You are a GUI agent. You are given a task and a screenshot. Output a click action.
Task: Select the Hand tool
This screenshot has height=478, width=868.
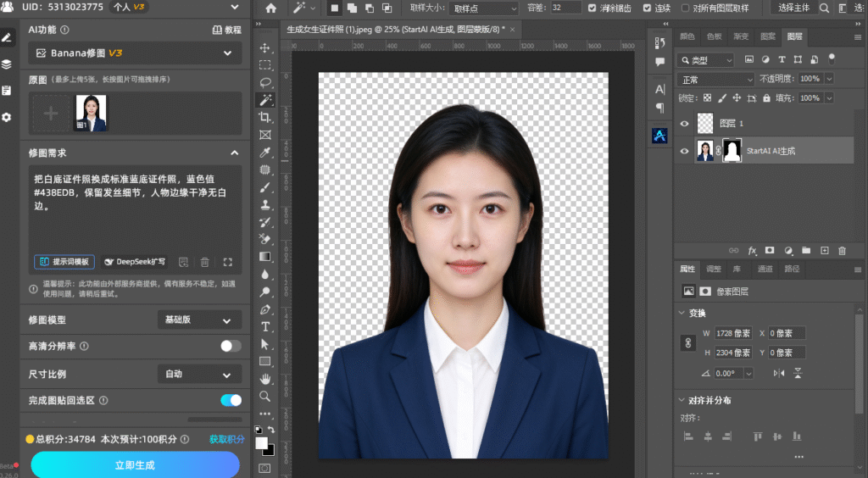click(265, 379)
